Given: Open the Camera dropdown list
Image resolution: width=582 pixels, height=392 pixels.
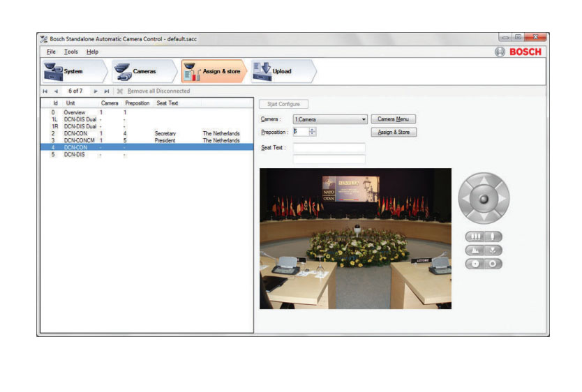Looking at the screenshot, I should (x=364, y=119).
